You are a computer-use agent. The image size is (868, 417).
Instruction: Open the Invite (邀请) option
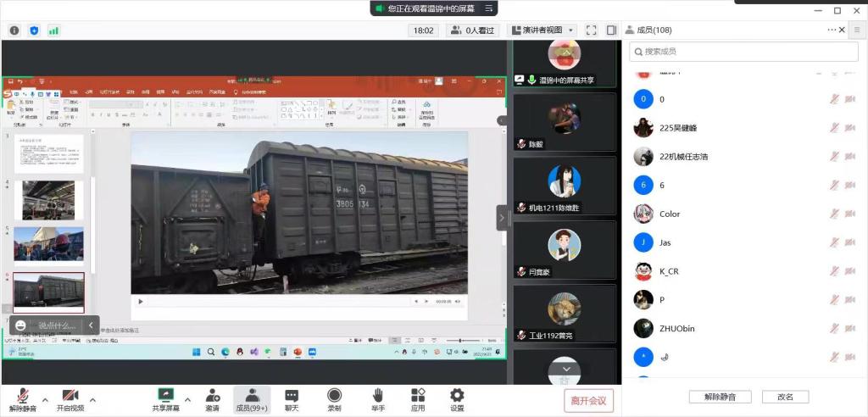pos(212,399)
